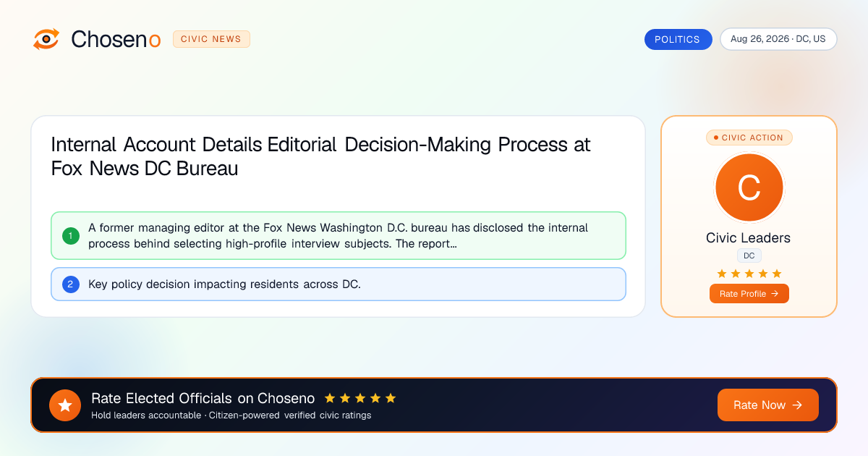Click the Rate Now button
868x456 pixels.
tap(767, 405)
